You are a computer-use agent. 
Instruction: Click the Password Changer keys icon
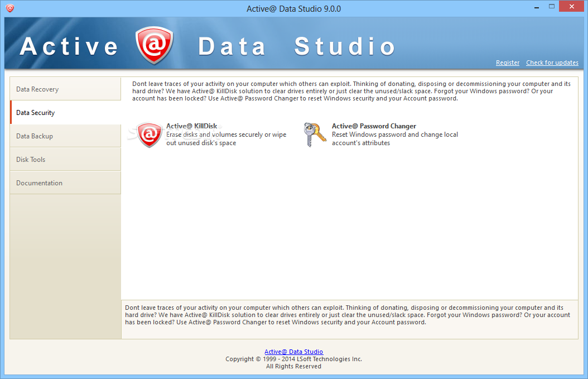[315, 135]
